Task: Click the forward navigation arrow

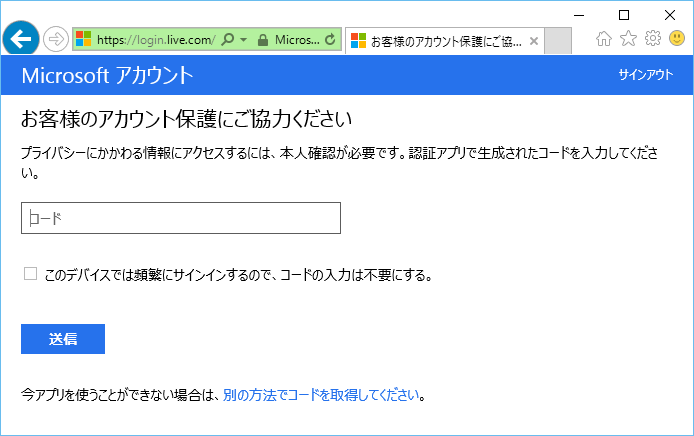Action: (56, 39)
